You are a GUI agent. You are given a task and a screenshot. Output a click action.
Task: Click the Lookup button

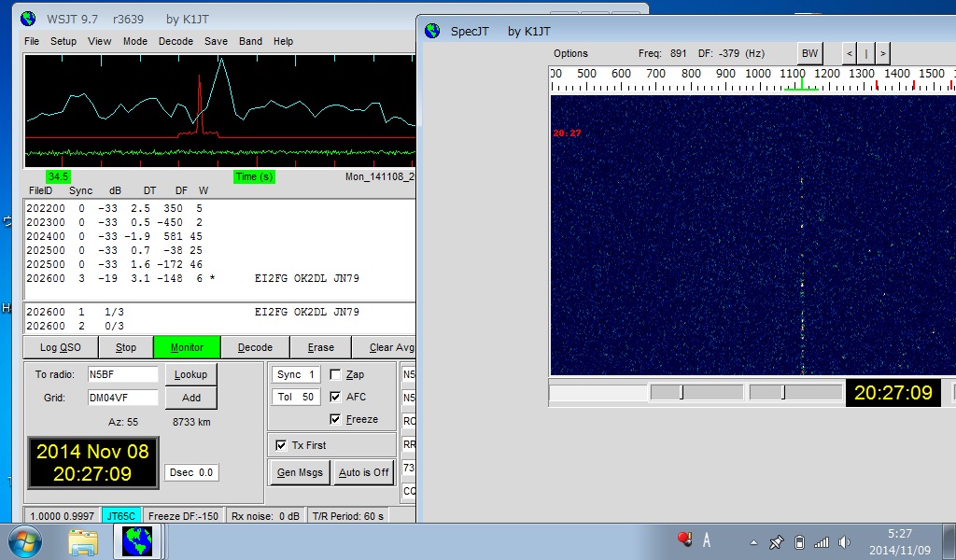(190, 374)
